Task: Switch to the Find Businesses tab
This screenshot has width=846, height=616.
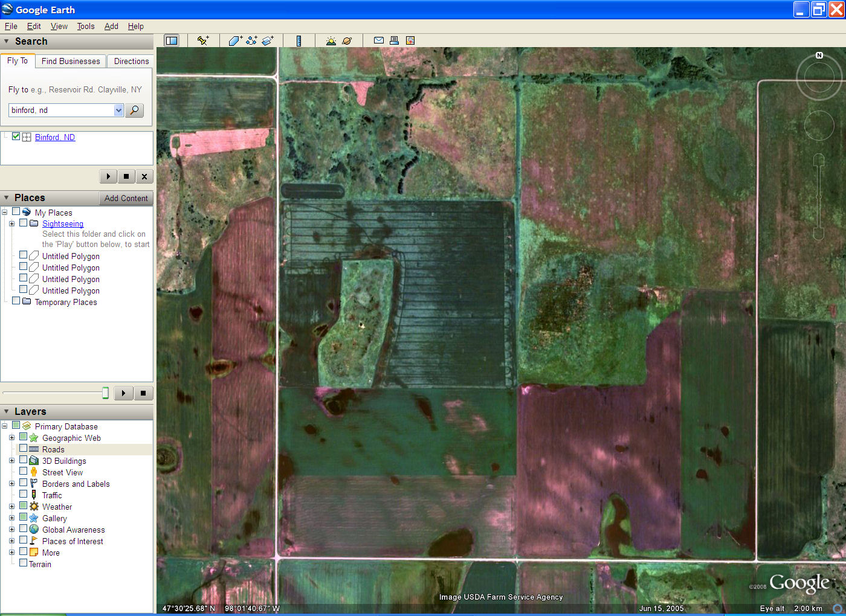Action: click(71, 61)
